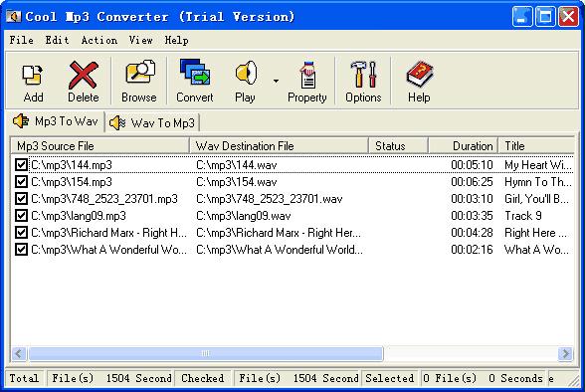Screen dimensions: 585x392
Task: Click the horizontal scrollbar thumb
Action: point(206,353)
